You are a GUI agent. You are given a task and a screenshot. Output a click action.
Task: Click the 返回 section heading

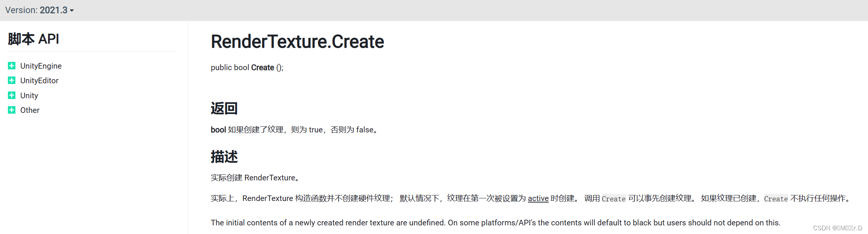(x=224, y=108)
